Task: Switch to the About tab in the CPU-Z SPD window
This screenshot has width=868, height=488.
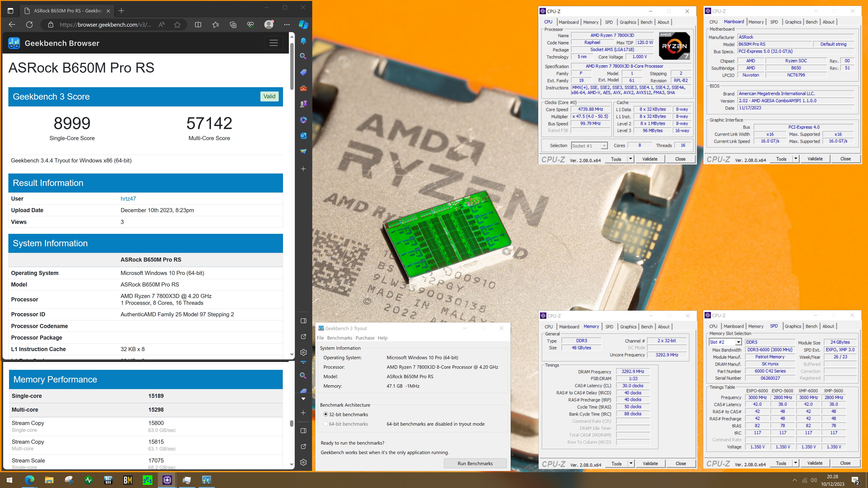Action: tap(828, 326)
